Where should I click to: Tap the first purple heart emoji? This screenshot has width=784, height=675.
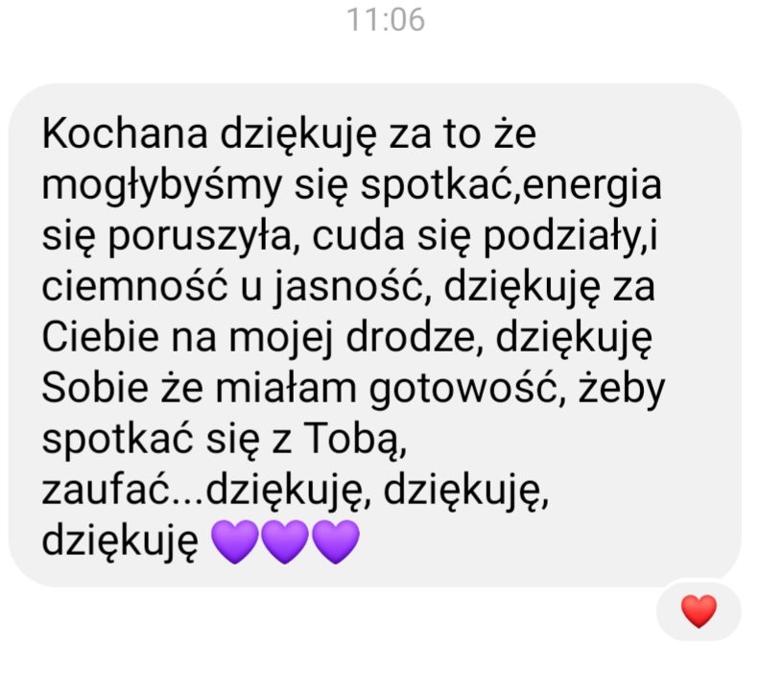[x=235, y=542]
